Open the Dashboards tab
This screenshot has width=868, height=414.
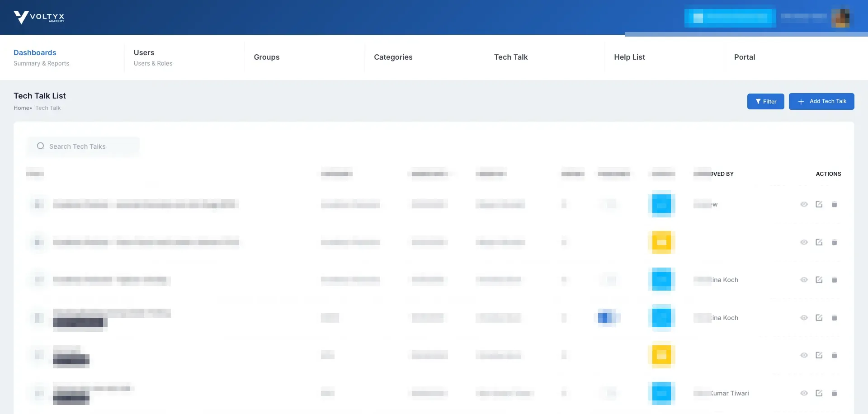pyautogui.click(x=41, y=57)
